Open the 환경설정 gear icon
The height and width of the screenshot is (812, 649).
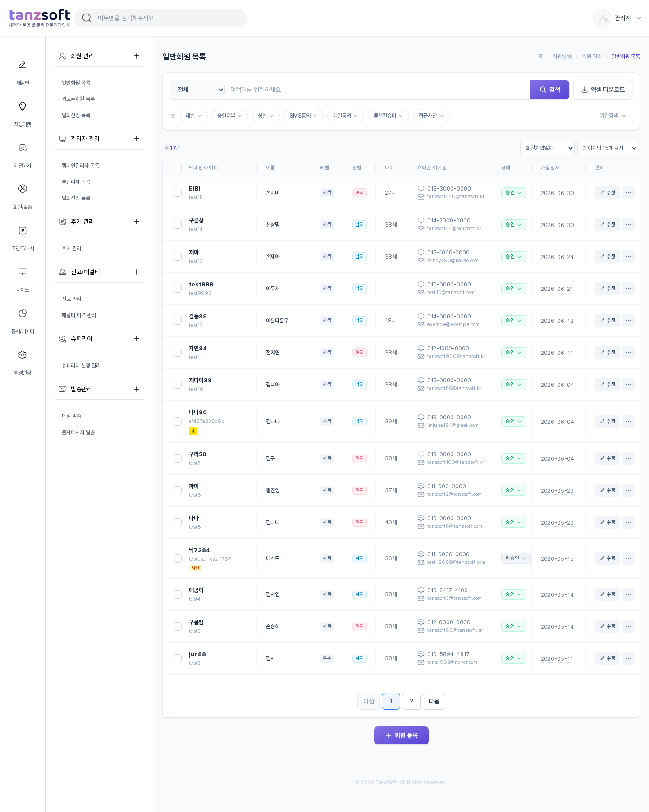coord(23,355)
